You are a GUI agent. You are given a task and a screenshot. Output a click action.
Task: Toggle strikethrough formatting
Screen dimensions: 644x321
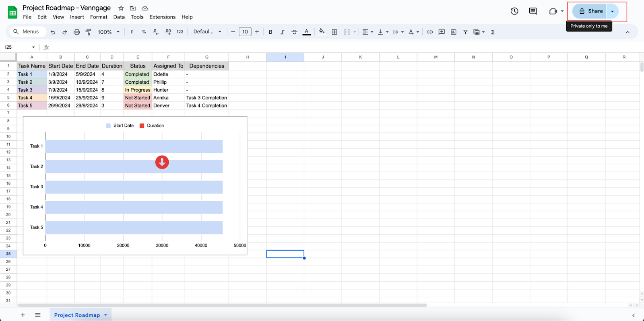tap(294, 32)
